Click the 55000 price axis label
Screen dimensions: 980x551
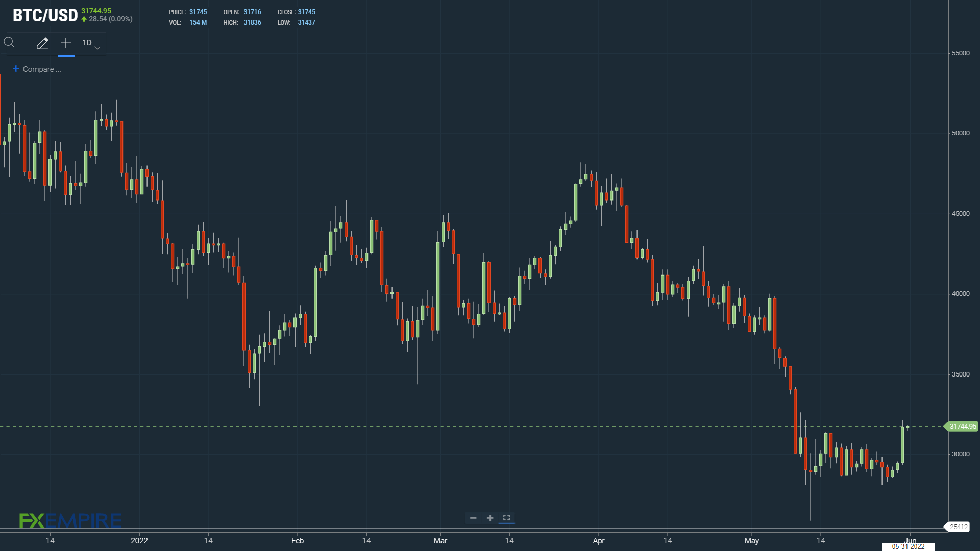tap(961, 53)
